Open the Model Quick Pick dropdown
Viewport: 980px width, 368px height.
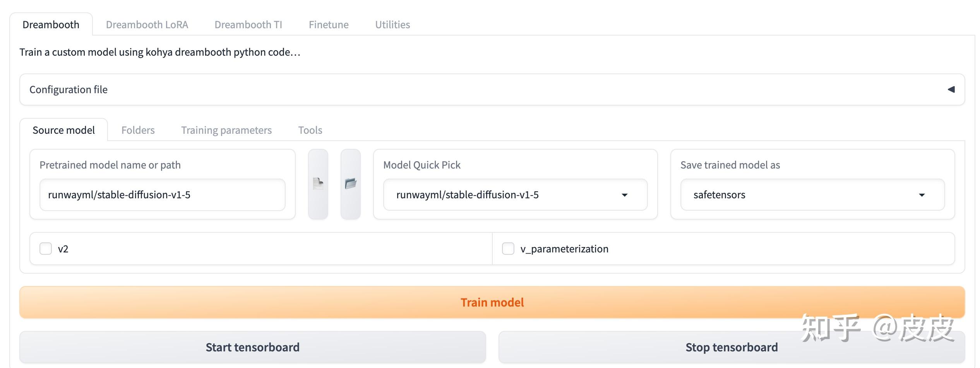tap(515, 195)
